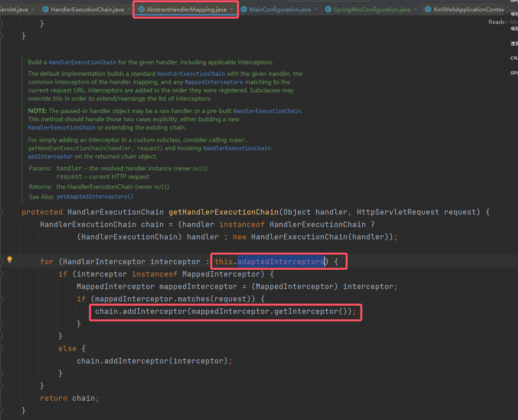Click the getHandlerExecutionChain method name in declaration
518x420 pixels.
pos(224,212)
